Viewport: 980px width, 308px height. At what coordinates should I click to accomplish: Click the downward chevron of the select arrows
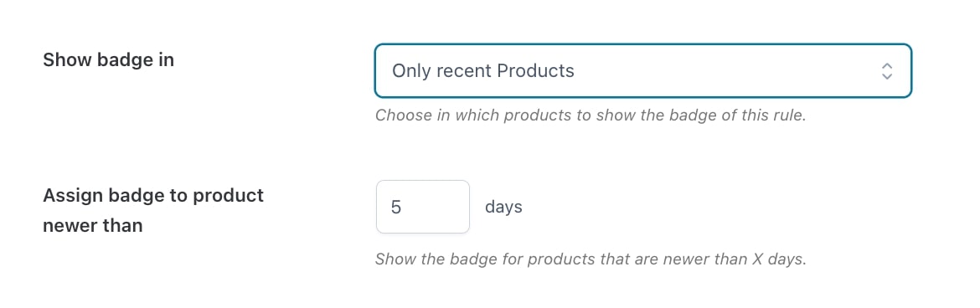[x=886, y=75]
